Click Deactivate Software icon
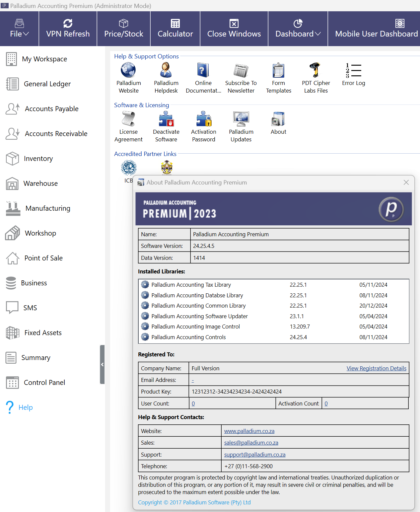This screenshot has width=420, height=512. click(x=166, y=127)
